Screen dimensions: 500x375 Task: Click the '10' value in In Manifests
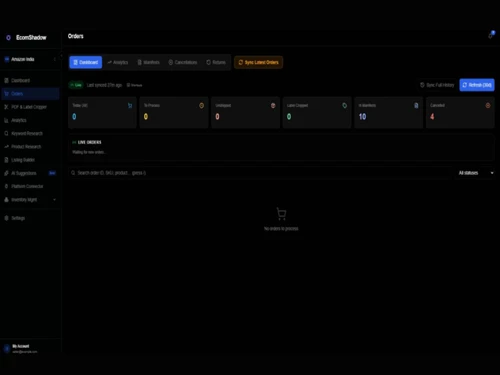tap(362, 117)
